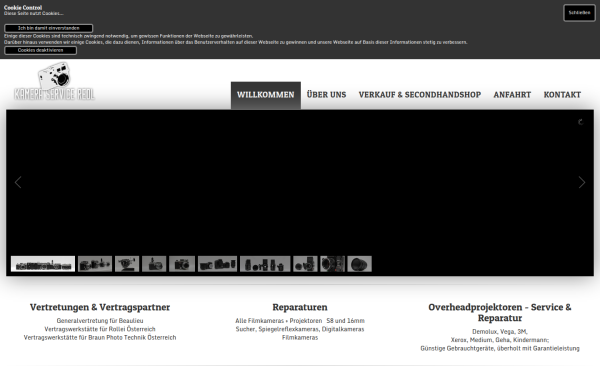600x375 pixels.
Task: Open the Anfahrt menu item
Action: coord(512,95)
